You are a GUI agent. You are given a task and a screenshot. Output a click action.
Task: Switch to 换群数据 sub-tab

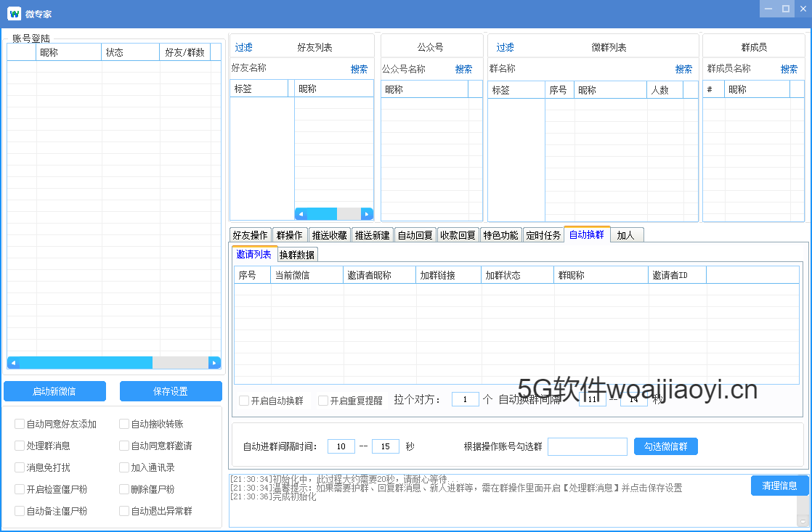[x=297, y=255]
